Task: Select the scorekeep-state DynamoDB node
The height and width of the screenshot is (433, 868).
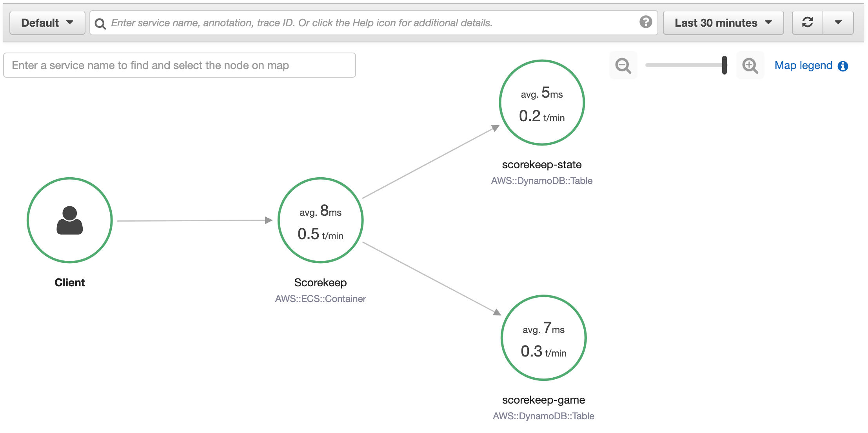Action: click(542, 103)
